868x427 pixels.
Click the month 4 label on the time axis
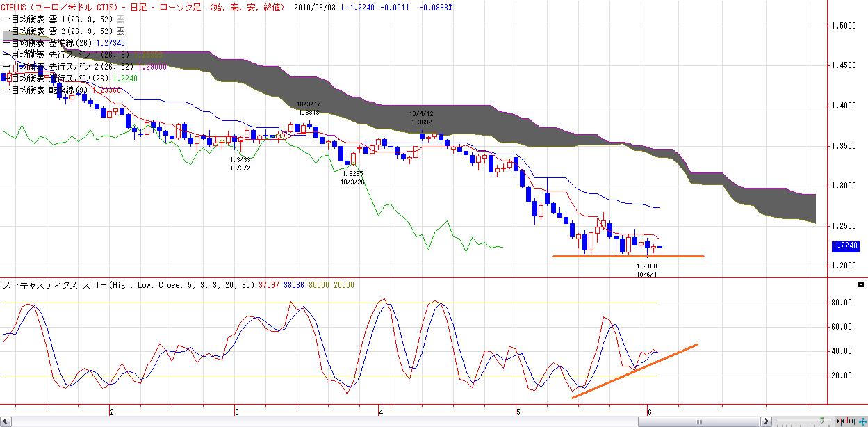pyautogui.click(x=381, y=411)
